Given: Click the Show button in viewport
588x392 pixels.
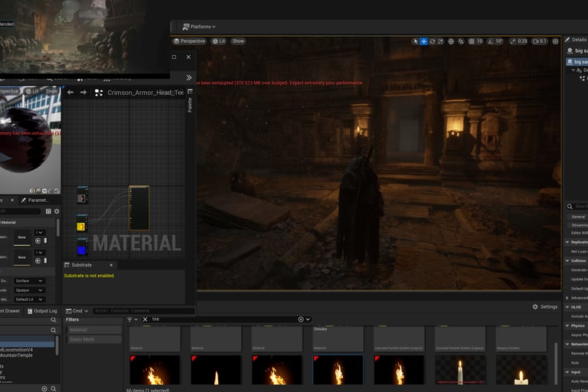Looking at the screenshot, I should pyautogui.click(x=238, y=41).
